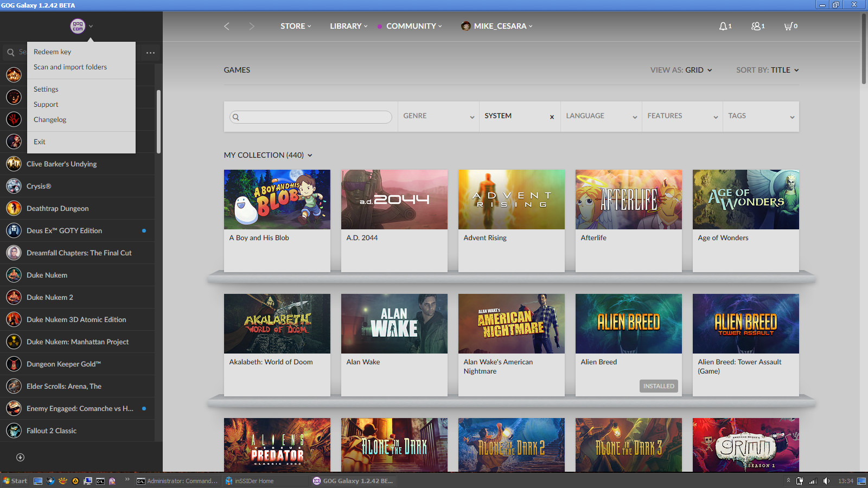
Task: Select Duke Nukem 3D Atomic Edition
Action: [x=77, y=319]
